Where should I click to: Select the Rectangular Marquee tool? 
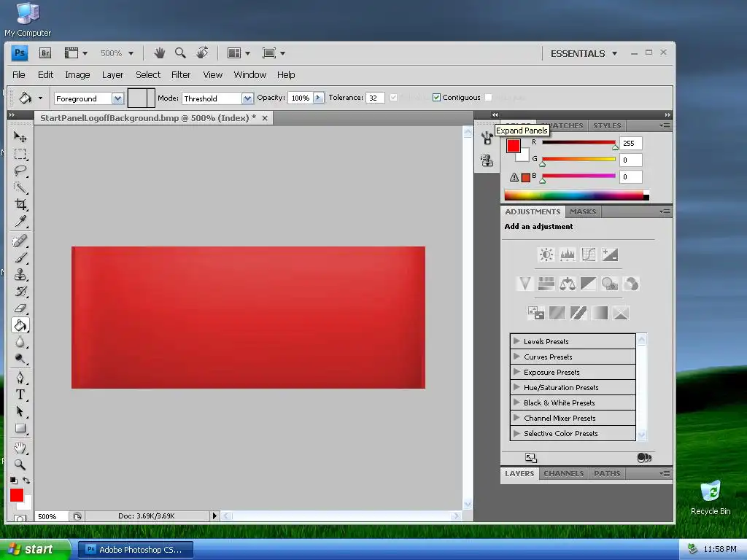pos(20,155)
